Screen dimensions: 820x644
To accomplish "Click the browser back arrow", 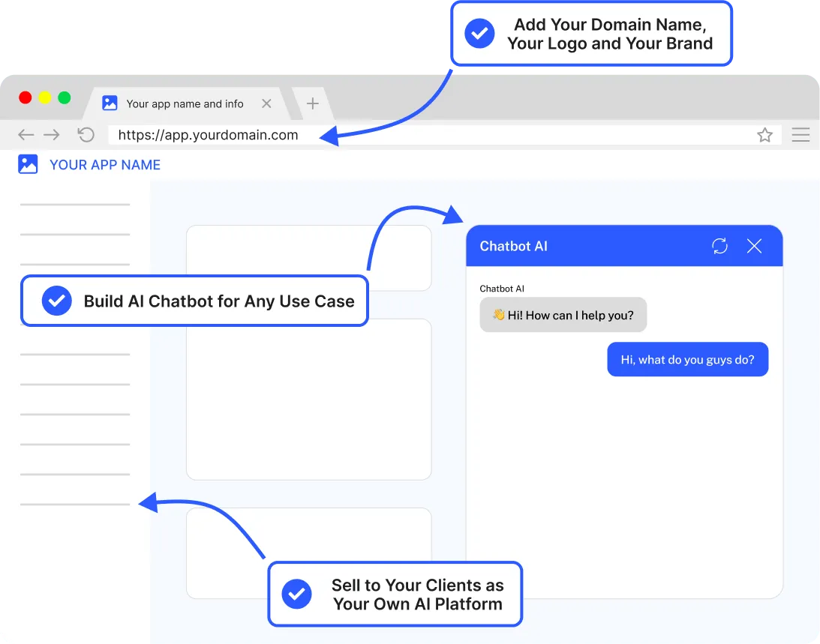I will coord(26,135).
